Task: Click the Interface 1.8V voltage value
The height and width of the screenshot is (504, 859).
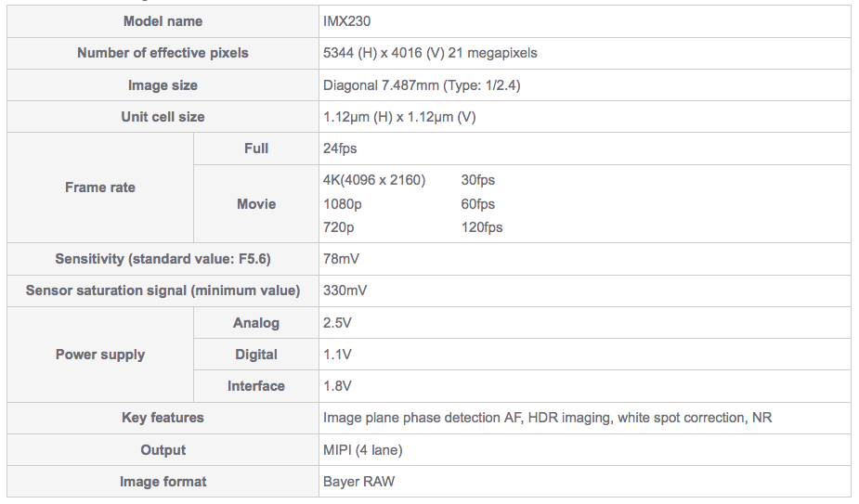Action: 338,386
